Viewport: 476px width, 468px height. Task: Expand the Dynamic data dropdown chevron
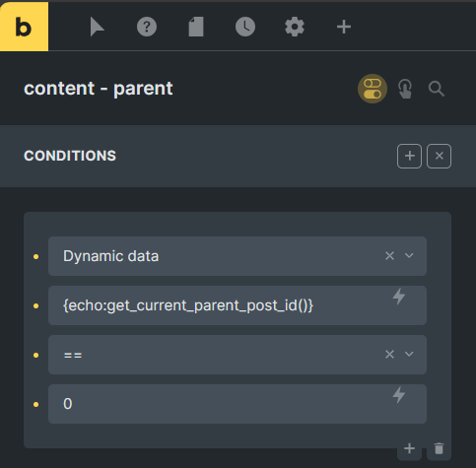click(409, 255)
